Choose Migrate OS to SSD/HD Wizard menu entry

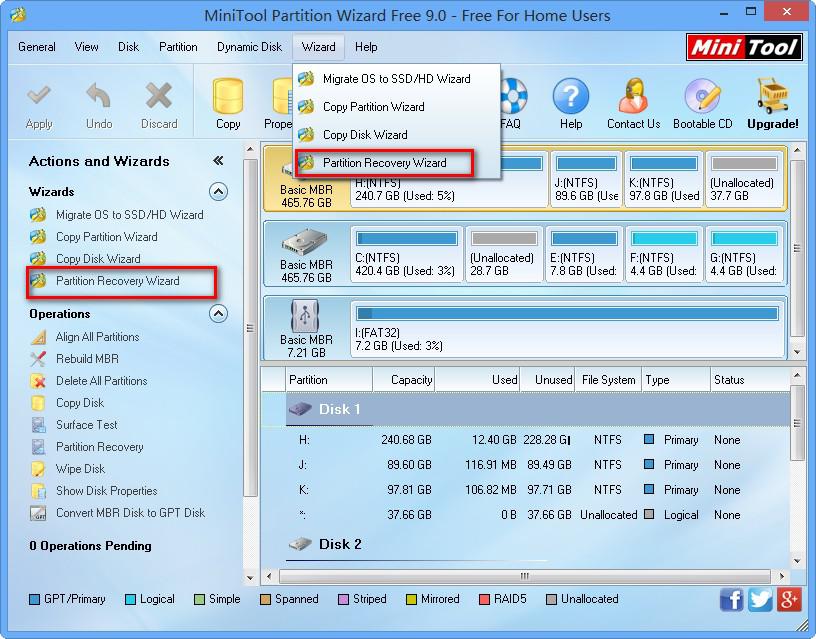coord(396,79)
